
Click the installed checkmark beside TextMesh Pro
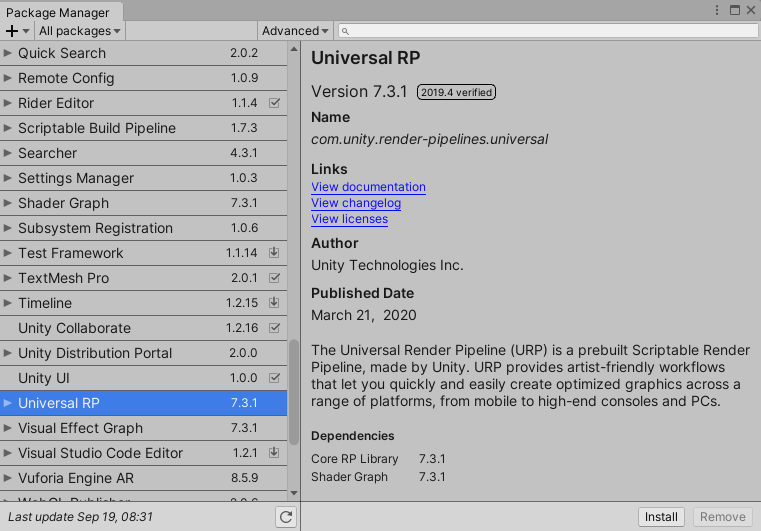tap(274, 278)
